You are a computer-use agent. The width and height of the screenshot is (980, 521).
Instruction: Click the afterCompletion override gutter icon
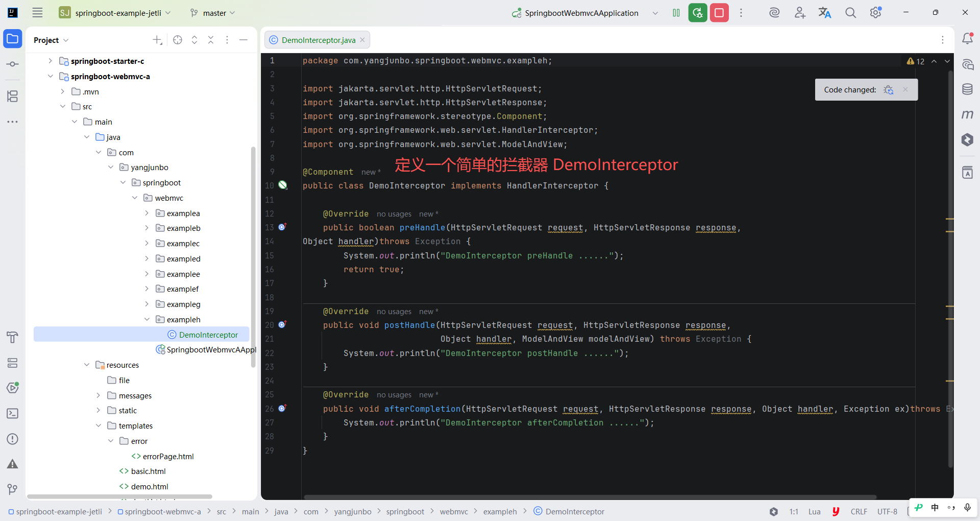[x=282, y=408]
